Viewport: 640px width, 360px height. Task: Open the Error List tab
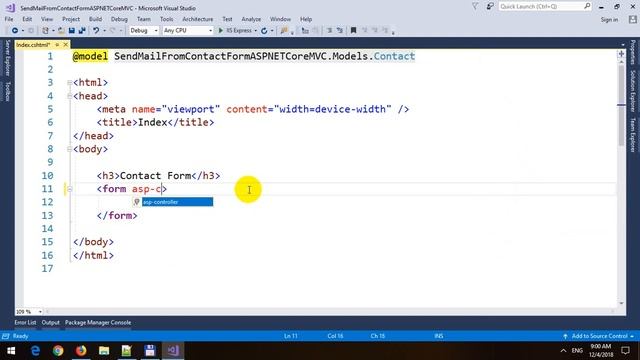[25, 322]
